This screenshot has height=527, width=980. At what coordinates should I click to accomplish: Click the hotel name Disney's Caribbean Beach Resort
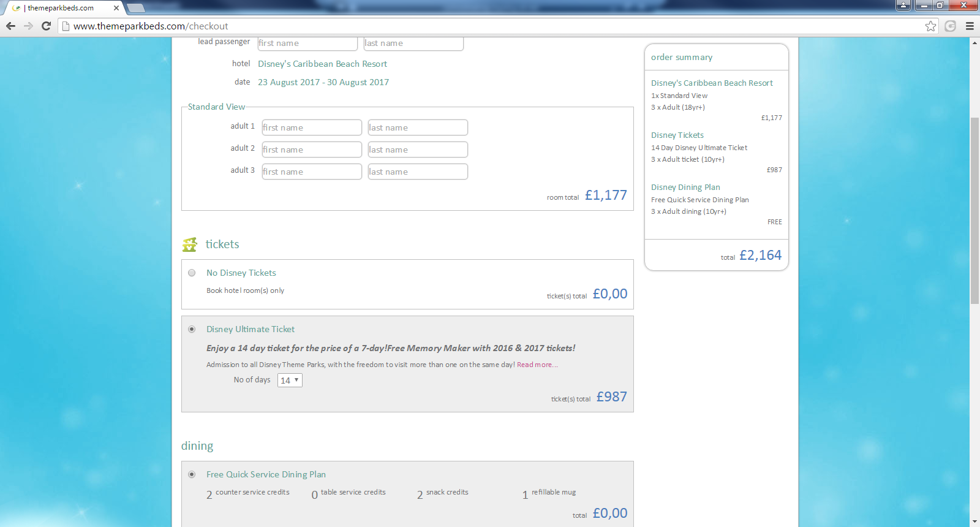pos(322,64)
